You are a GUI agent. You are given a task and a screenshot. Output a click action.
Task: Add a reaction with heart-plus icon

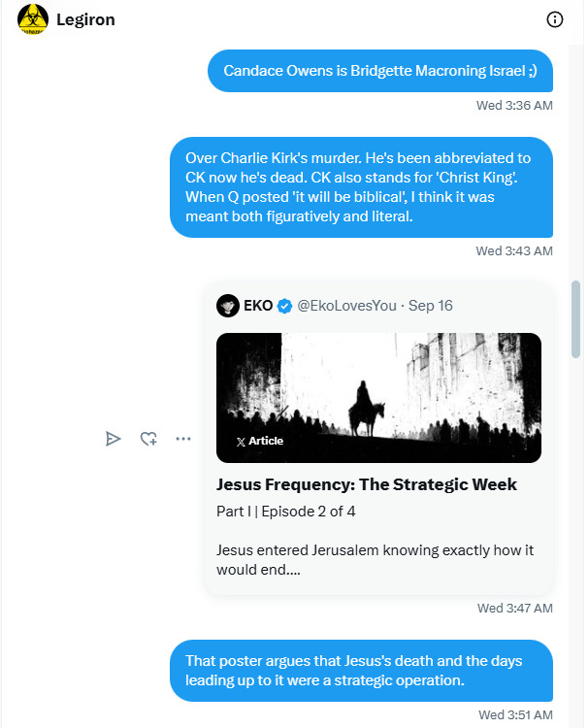(148, 439)
